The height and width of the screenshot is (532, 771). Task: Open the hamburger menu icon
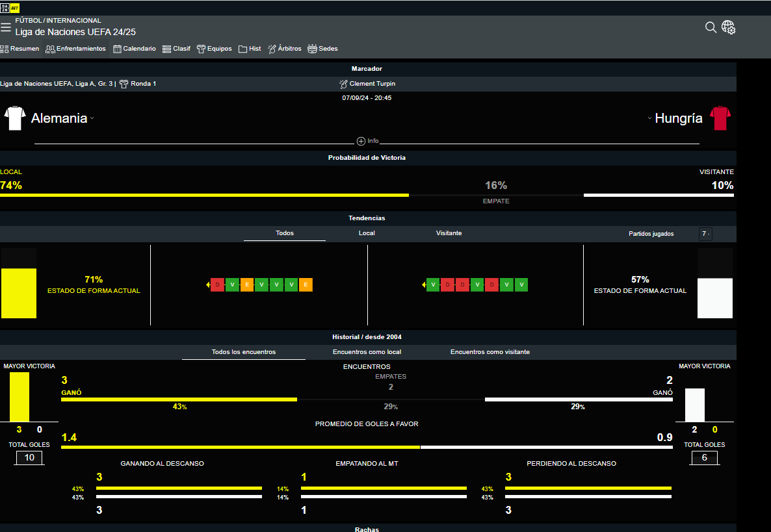[6, 27]
